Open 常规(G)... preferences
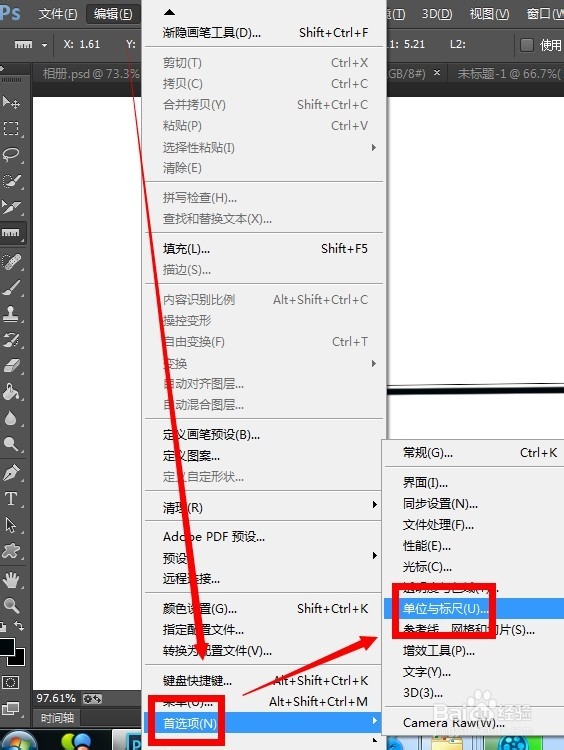 point(474,452)
